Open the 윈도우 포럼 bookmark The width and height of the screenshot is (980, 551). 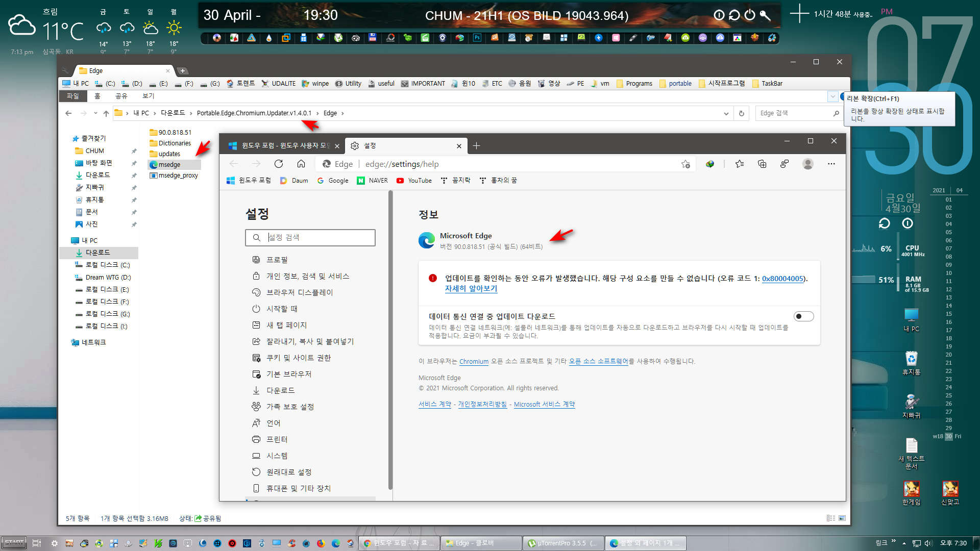coord(249,181)
